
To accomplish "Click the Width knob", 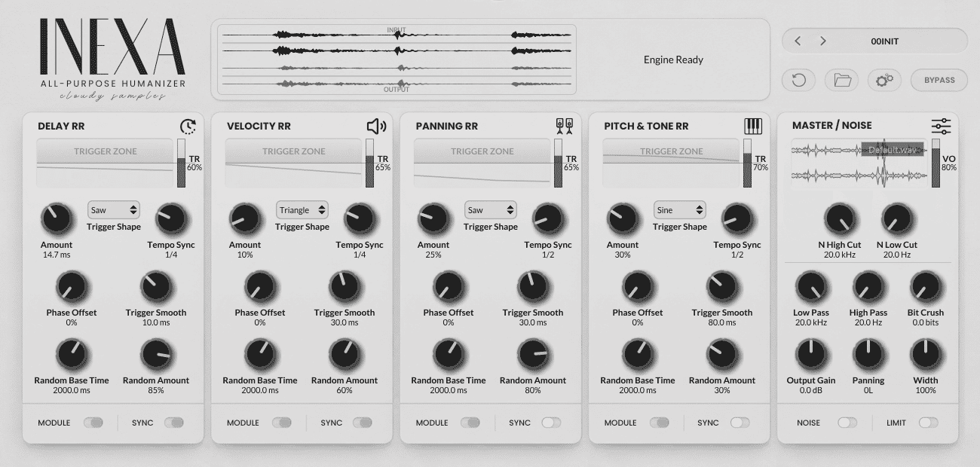I will (926, 354).
